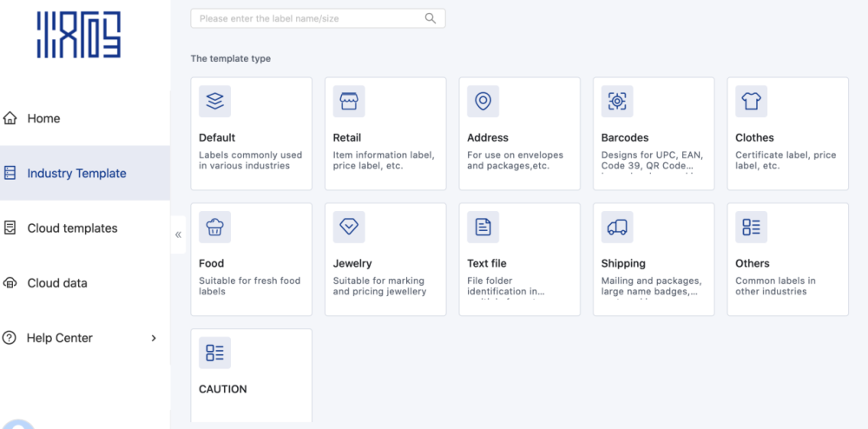Click the Food cupcake icon
Image resolution: width=868 pixels, height=429 pixels.
(214, 227)
